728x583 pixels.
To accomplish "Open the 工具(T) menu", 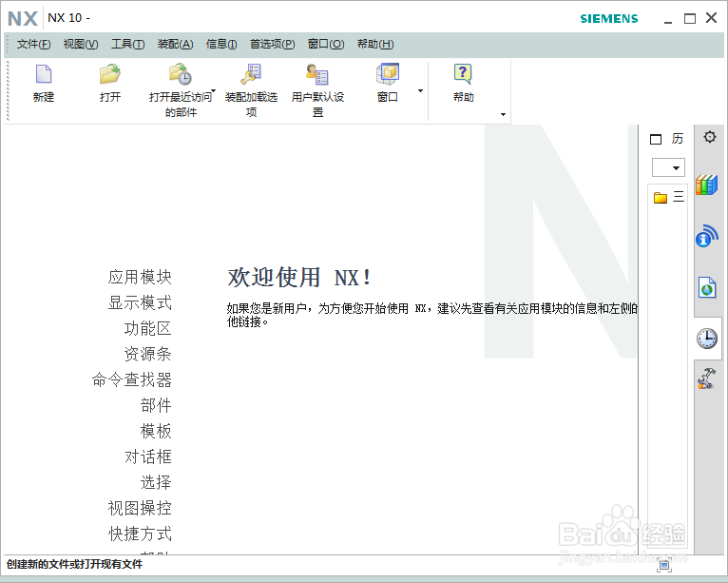I will (x=127, y=44).
